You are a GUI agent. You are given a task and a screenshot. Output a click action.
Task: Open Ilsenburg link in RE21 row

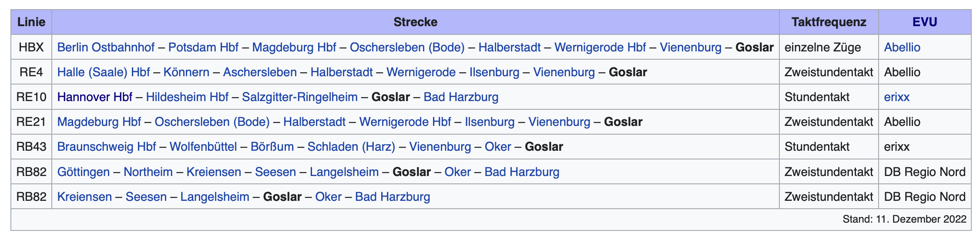click(x=490, y=122)
